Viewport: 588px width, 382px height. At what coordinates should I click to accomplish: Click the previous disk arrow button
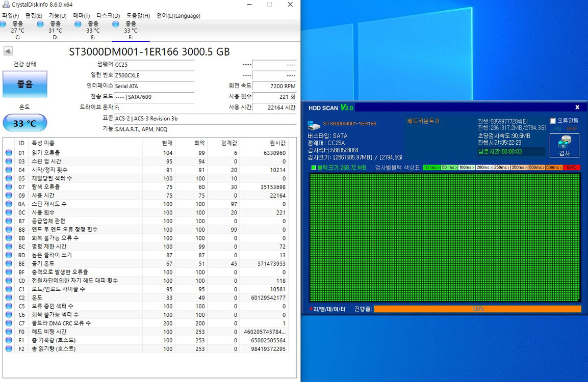(8, 51)
